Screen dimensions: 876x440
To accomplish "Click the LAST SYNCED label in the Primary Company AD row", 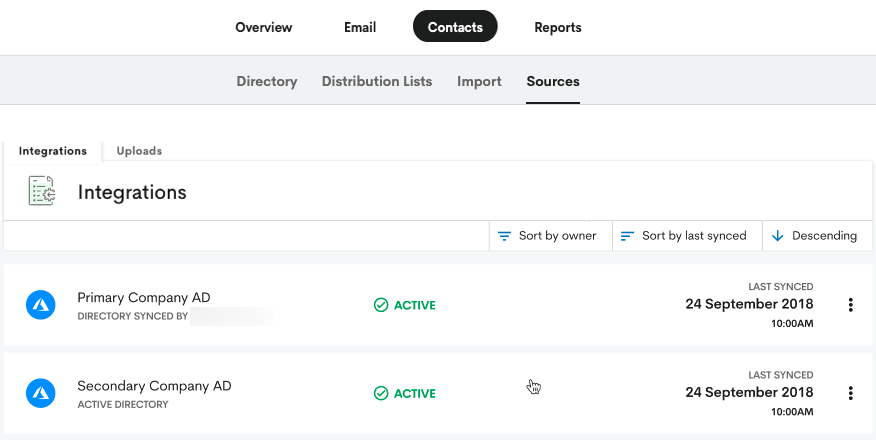I will click(x=780, y=287).
